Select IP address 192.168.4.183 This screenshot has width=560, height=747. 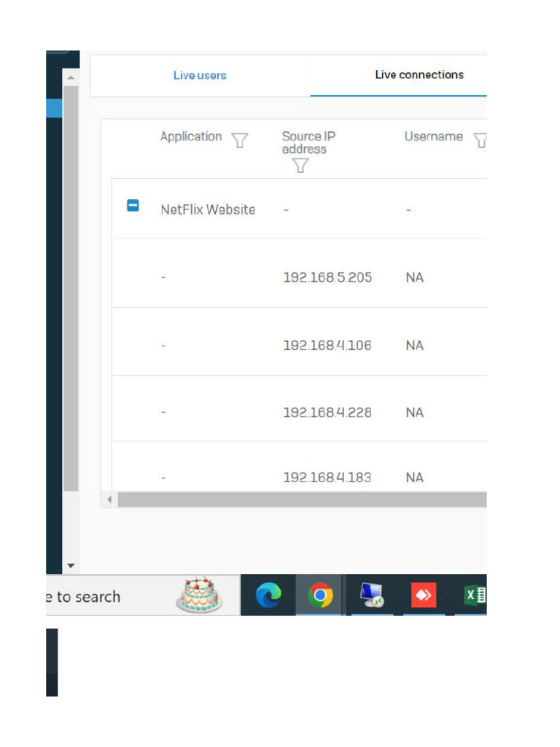click(x=327, y=477)
